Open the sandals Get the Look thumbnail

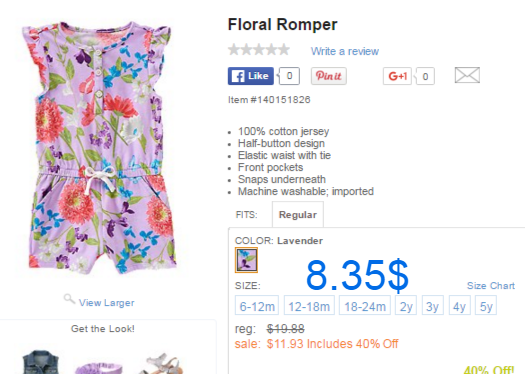(163, 364)
